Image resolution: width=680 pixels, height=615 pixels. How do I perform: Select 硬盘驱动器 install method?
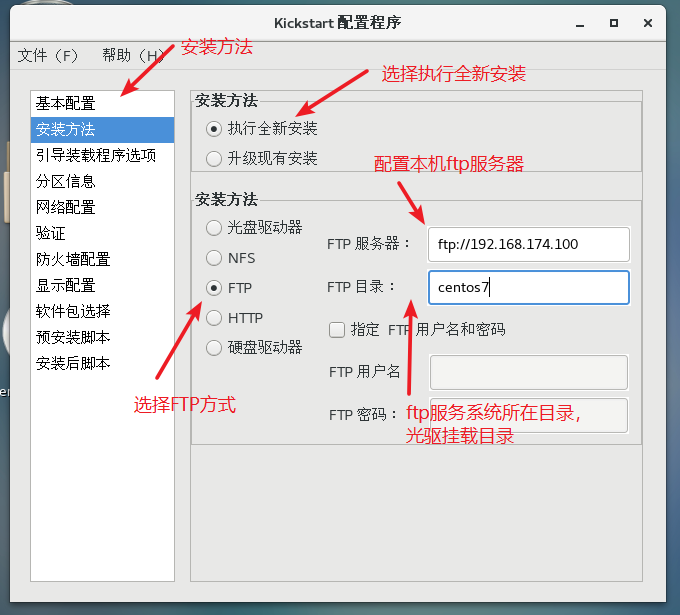point(214,347)
